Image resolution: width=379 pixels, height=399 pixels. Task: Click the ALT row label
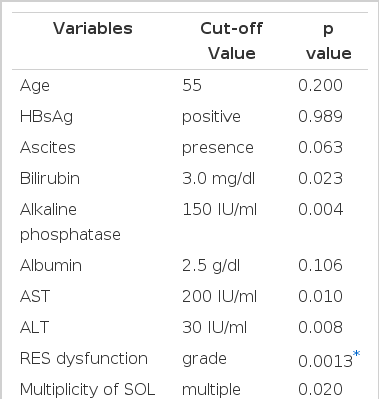tap(34, 327)
